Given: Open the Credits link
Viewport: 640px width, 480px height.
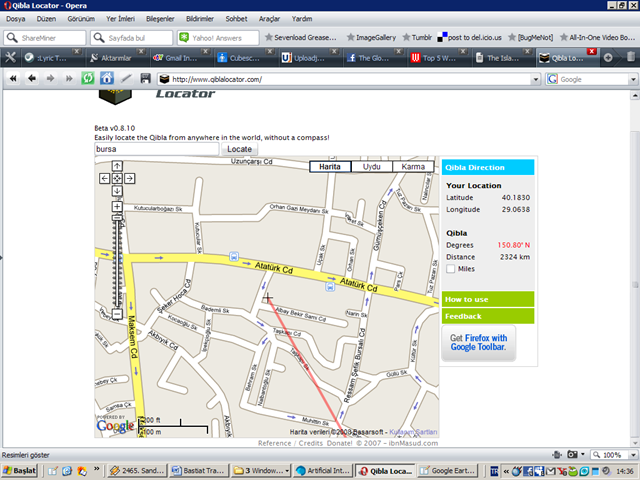Looking at the screenshot, I should [x=310, y=443].
